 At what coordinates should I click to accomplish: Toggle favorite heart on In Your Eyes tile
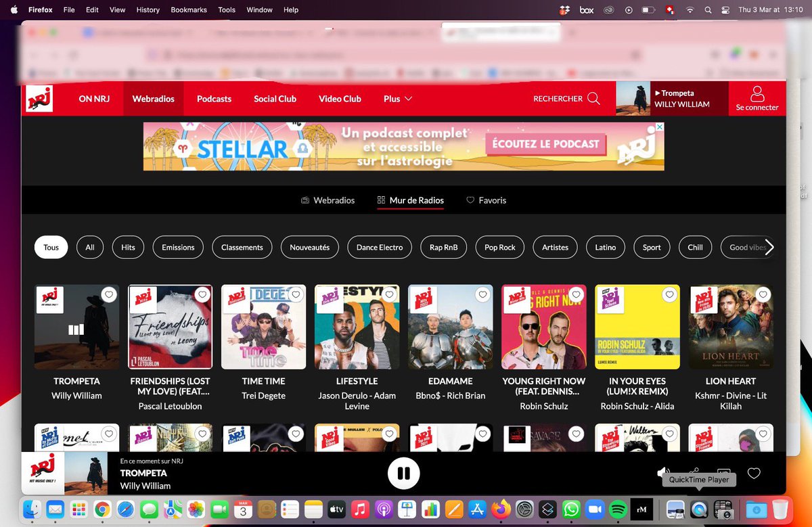(669, 294)
